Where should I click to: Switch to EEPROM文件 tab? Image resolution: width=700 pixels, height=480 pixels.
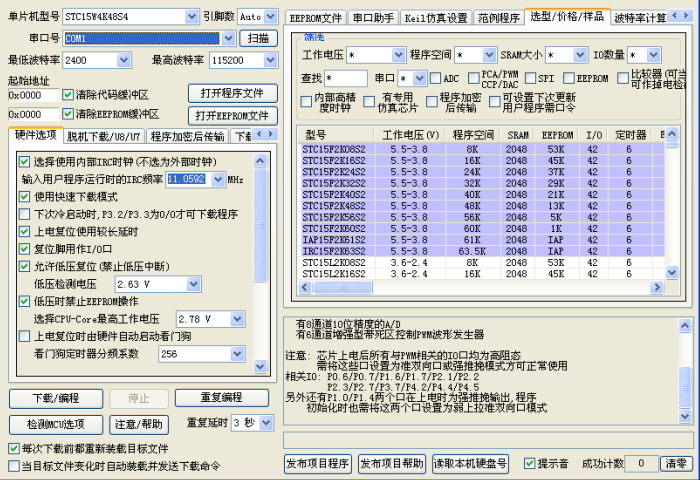point(315,18)
